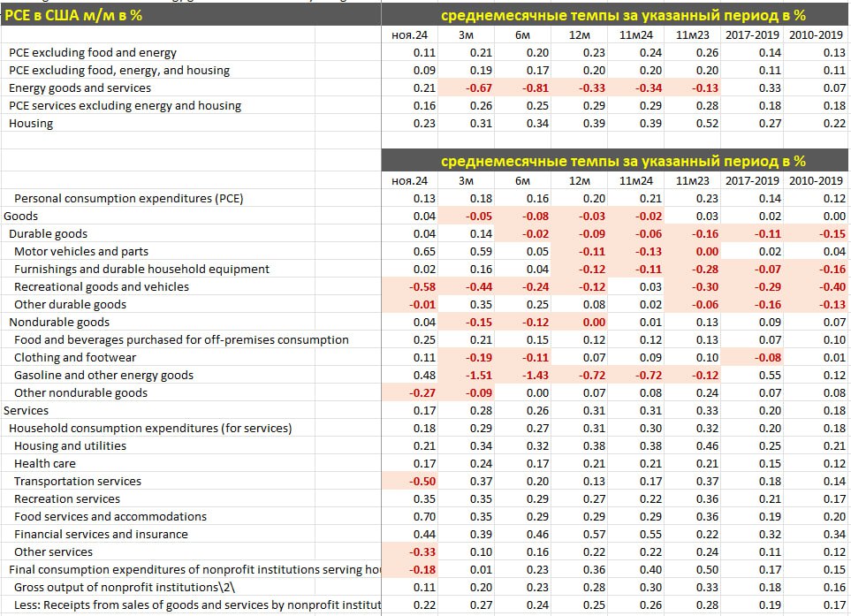Select the 0.33 value in Energy goods 2017-2019
Image resolution: width=851 pixels, height=616 pixels.
point(770,87)
